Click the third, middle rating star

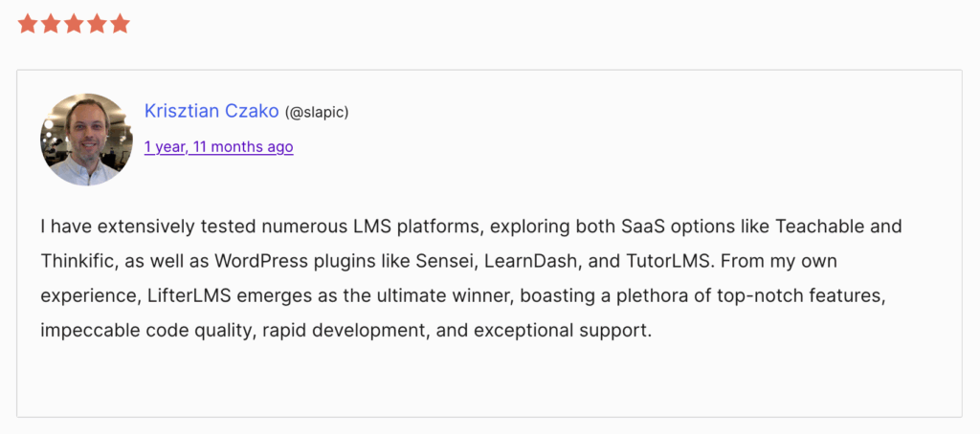[x=73, y=24]
